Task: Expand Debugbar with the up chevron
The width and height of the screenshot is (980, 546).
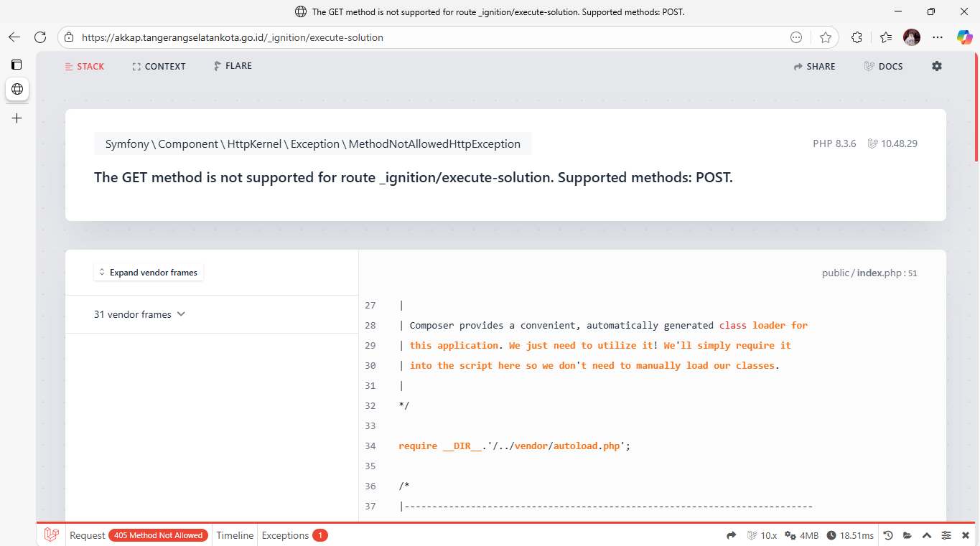Action: click(x=927, y=535)
